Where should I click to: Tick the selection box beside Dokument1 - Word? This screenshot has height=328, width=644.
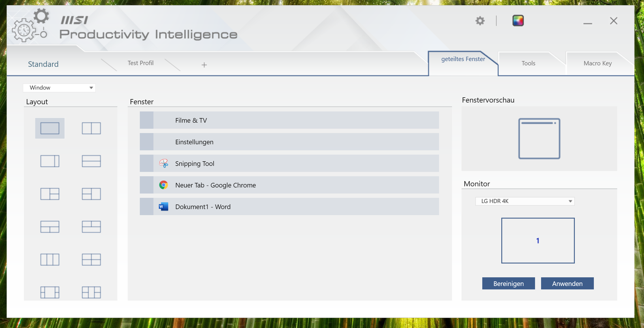146,206
